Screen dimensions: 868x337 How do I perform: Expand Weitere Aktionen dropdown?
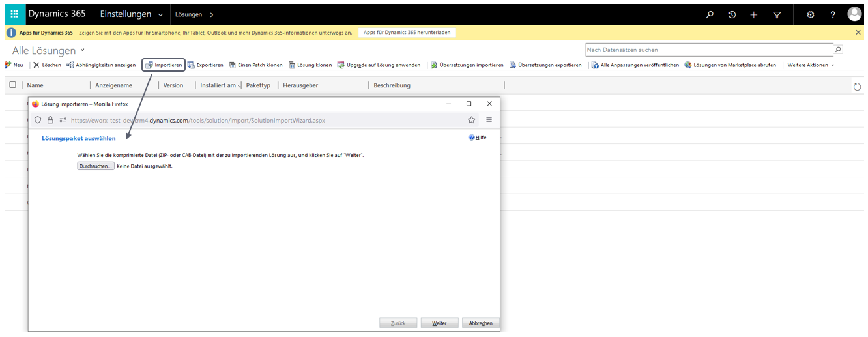click(811, 65)
